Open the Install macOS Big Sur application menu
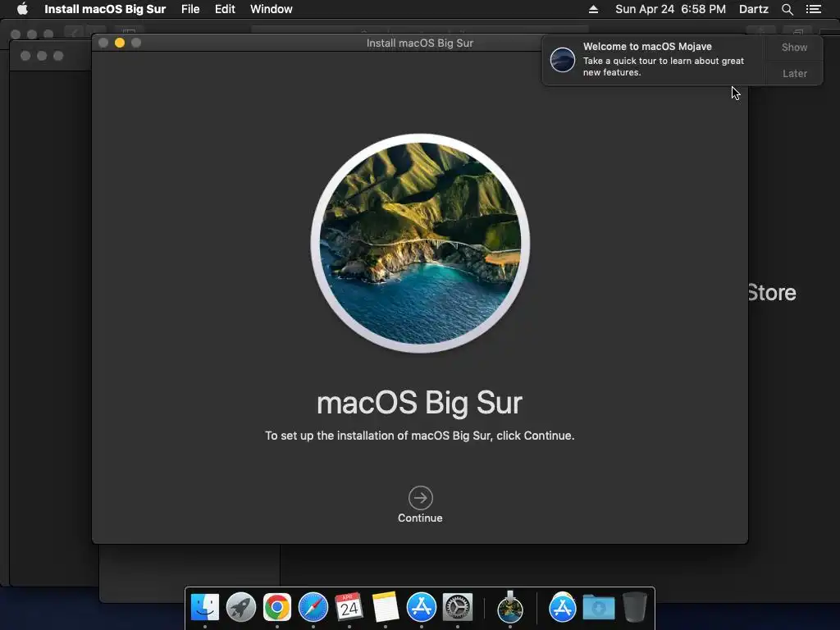Viewport: 840px width, 630px height. pos(105,9)
